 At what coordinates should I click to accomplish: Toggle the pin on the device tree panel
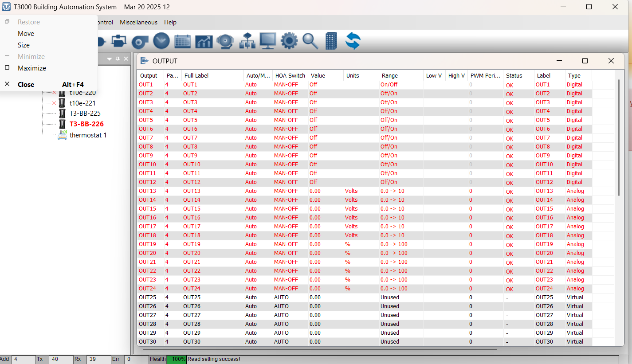(x=118, y=59)
